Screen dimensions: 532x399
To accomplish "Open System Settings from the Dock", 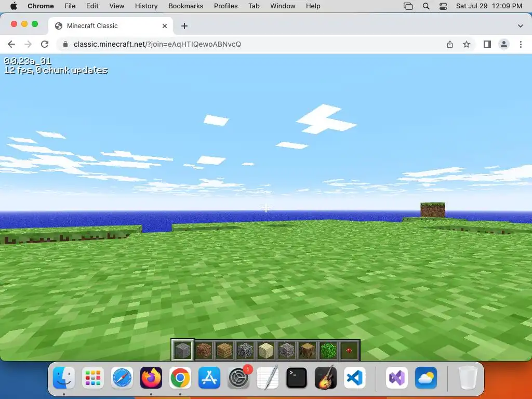I will tap(238, 378).
